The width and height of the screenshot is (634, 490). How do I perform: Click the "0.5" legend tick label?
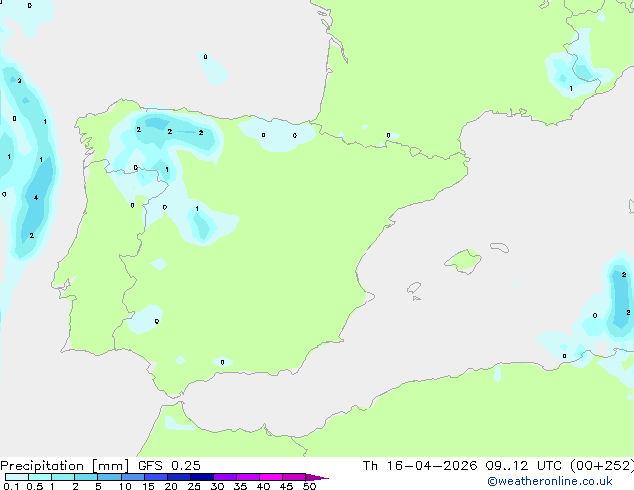click(35, 486)
